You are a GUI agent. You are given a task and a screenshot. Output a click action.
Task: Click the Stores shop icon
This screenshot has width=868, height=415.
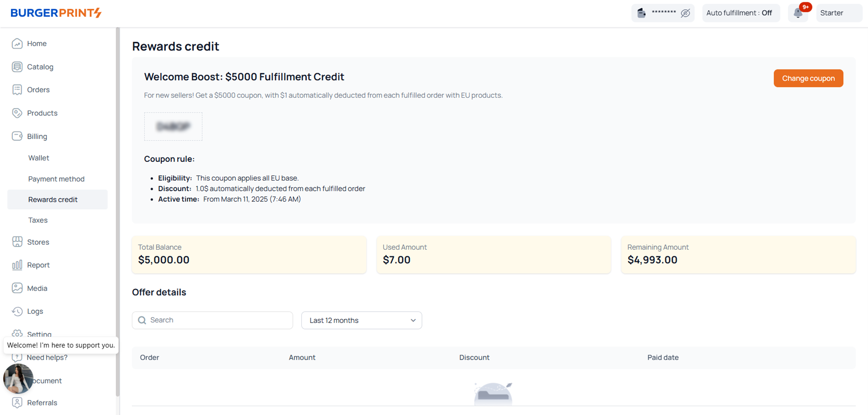17,242
